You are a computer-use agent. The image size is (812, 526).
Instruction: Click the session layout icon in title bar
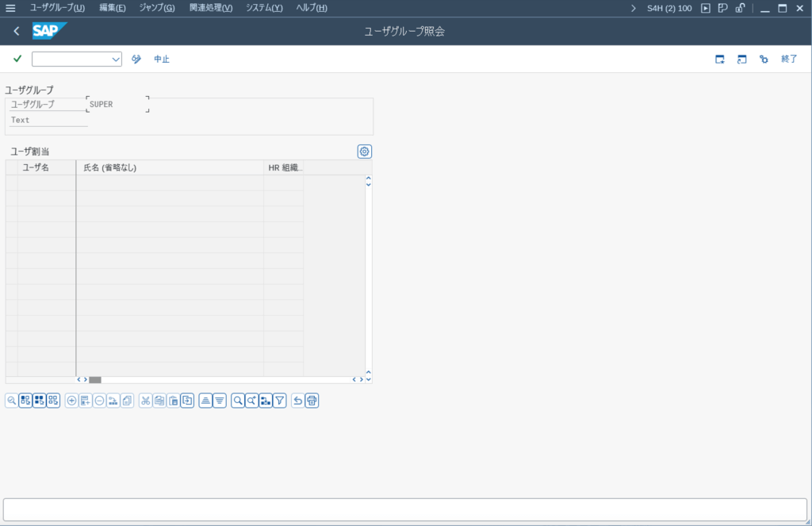point(723,8)
